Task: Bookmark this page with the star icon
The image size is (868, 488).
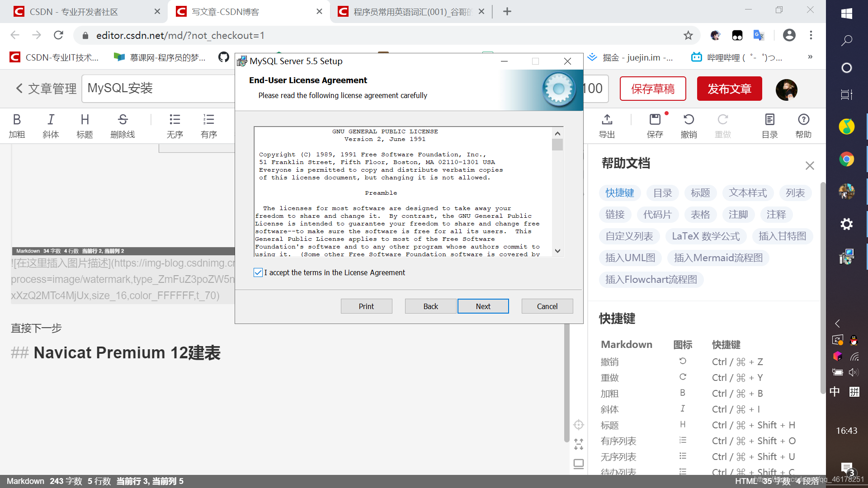Action: pos(688,35)
